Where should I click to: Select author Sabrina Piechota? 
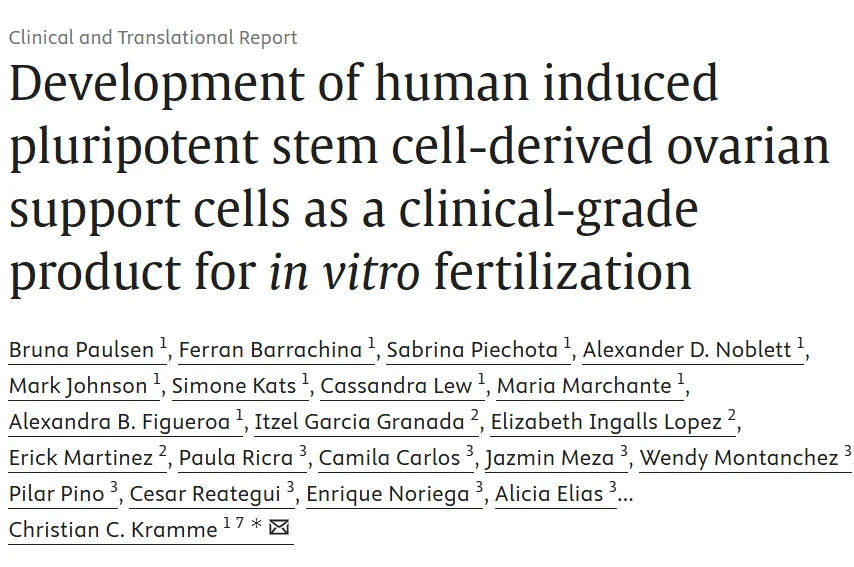(x=472, y=350)
